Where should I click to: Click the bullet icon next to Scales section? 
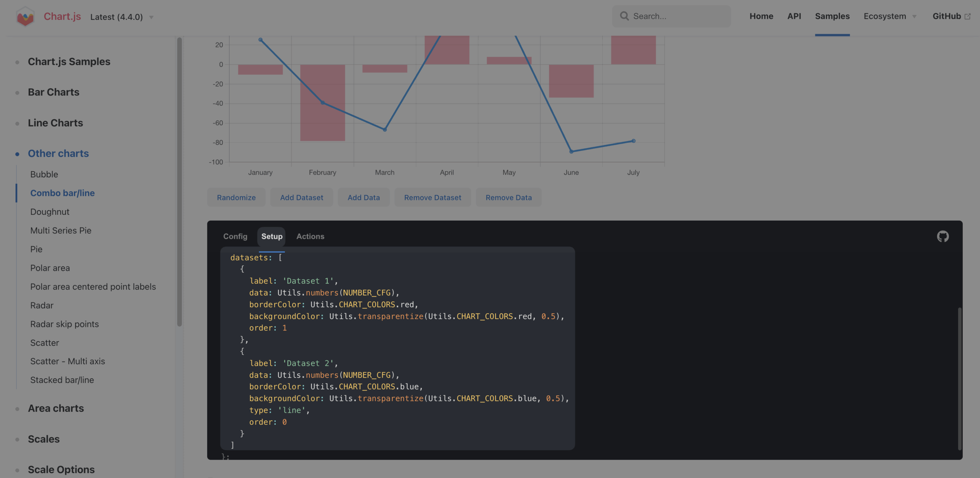(17, 439)
